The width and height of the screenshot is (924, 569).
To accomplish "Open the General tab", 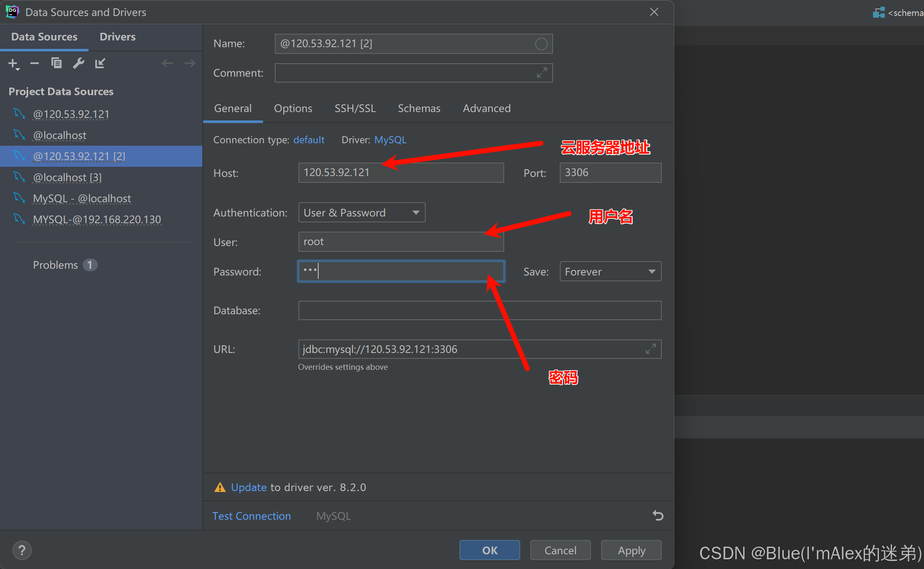I will 233,109.
